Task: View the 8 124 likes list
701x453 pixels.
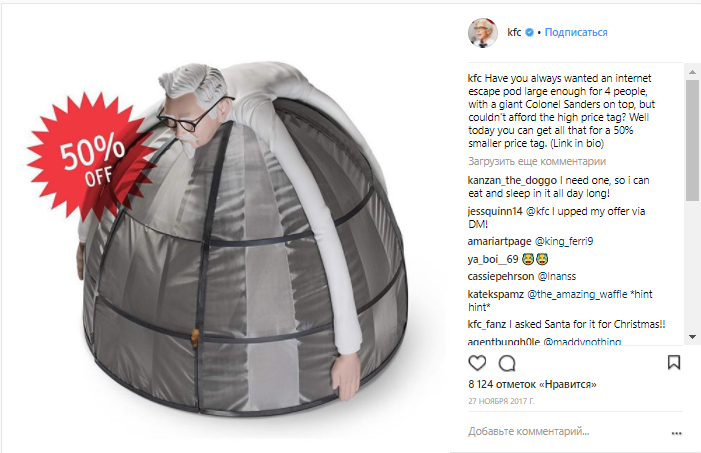Action: pos(532,384)
